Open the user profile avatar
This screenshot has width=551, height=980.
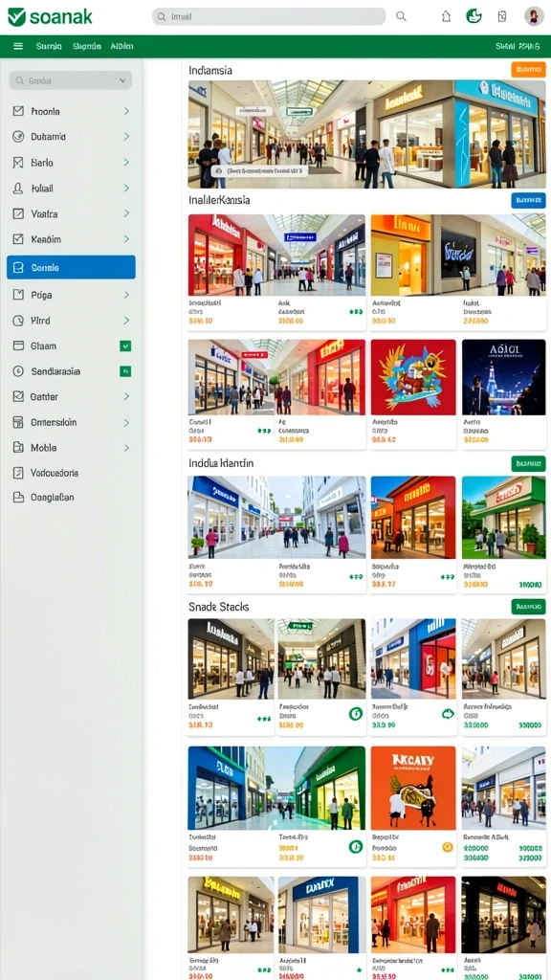534,16
